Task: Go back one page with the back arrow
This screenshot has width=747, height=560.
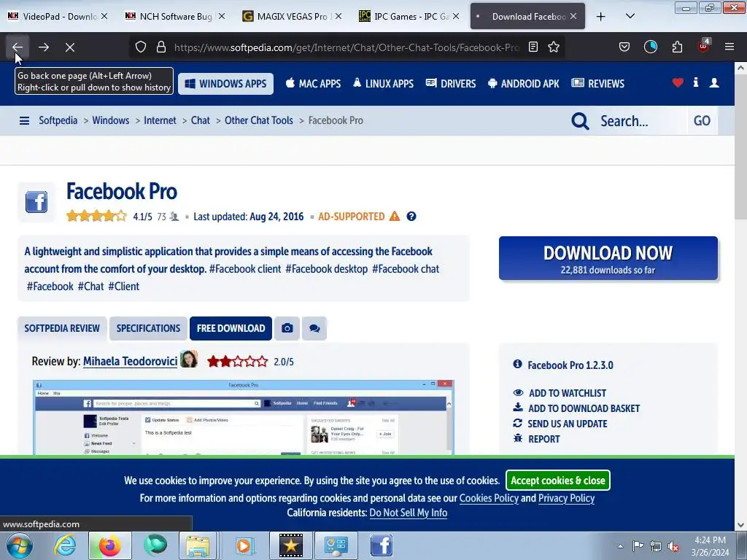Action: tap(18, 47)
